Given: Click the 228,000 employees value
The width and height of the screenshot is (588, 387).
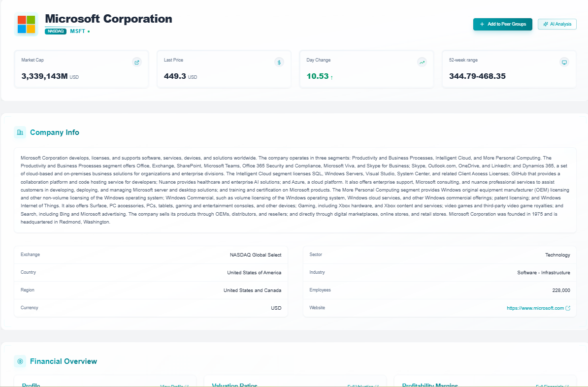Looking at the screenshot, I should point(561,290).
